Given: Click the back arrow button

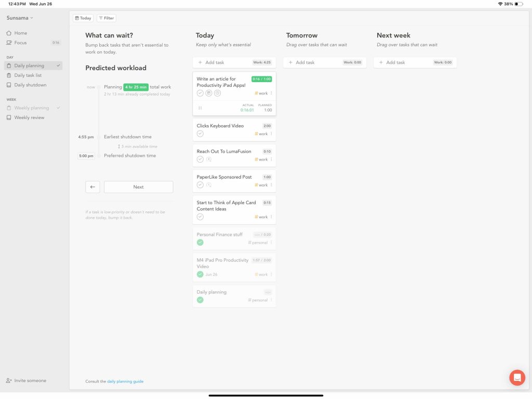Looking at the screenshot, I should (x=92, y=187).
